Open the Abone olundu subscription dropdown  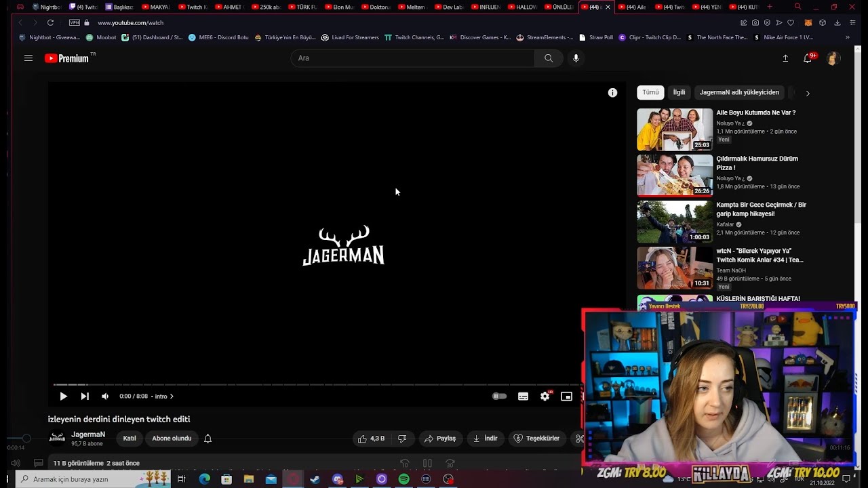[172, 439]
